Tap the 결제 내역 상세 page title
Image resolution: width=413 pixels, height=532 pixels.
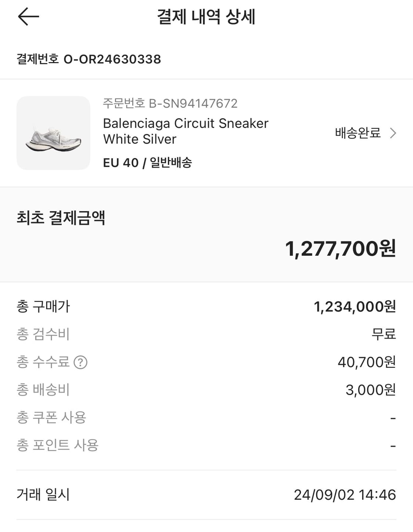click(x=206, y=17)
